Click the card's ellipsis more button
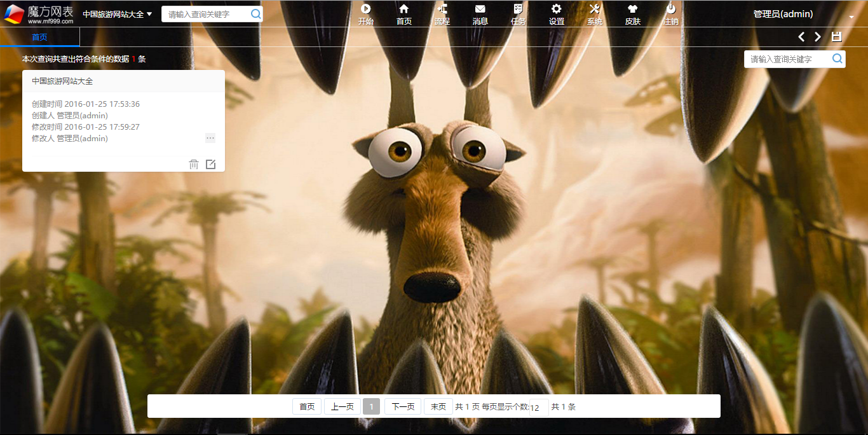Viewport: 868px width, 435px height. pos(210,138)
